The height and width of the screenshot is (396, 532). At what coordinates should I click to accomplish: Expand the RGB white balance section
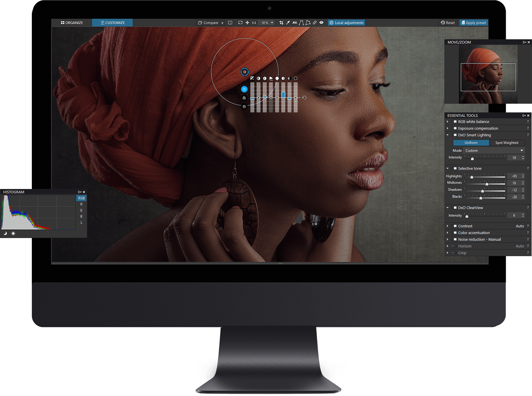point(448,122)
